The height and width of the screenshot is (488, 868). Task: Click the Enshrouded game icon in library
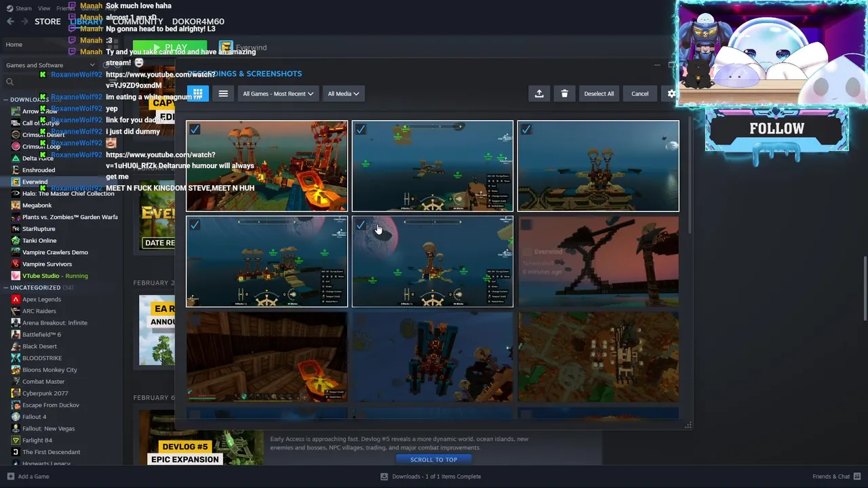coord(16,170)
